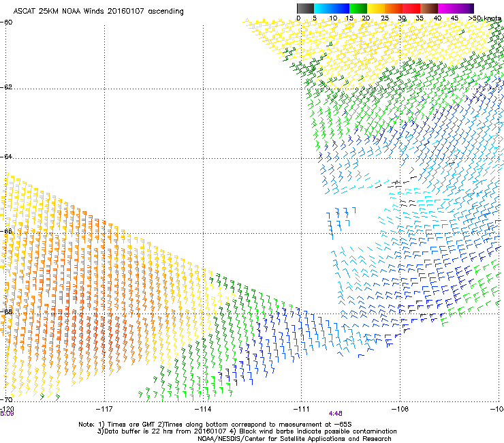Click the '>50 knots' legend label
Screen dimensions: 504x443
(484, 18)
